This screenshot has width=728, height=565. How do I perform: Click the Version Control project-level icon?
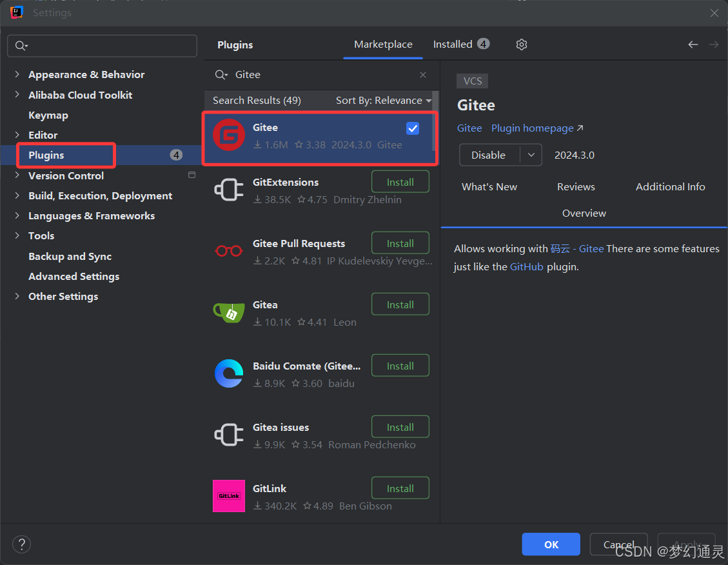click(192, 175)
